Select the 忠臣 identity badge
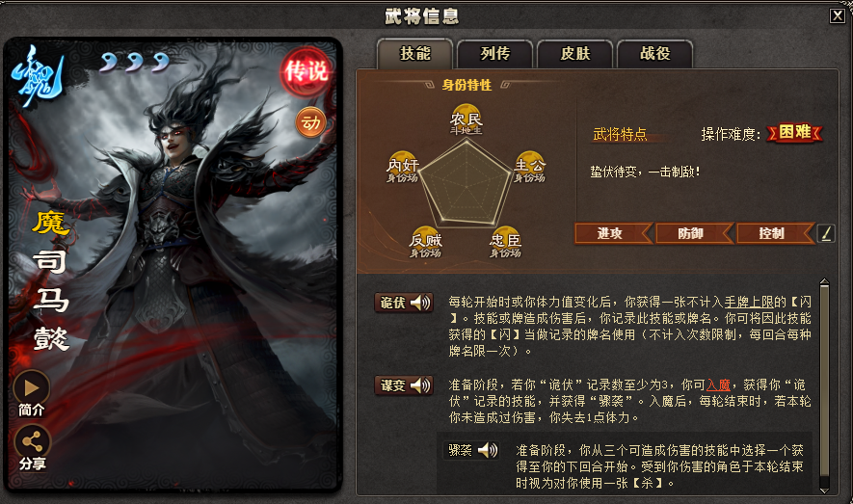Image resolution: width=853 pixels, height=504 pixels. (505, 242)
